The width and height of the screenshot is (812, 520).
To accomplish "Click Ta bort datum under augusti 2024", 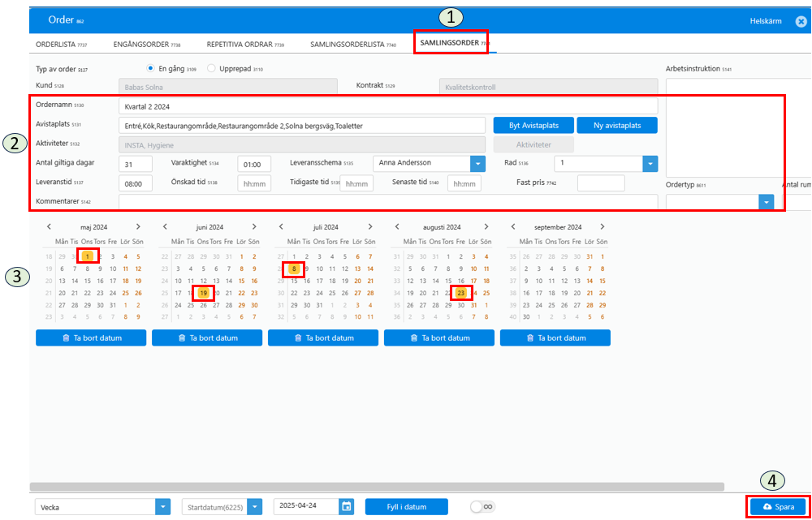I will [439, 337].
